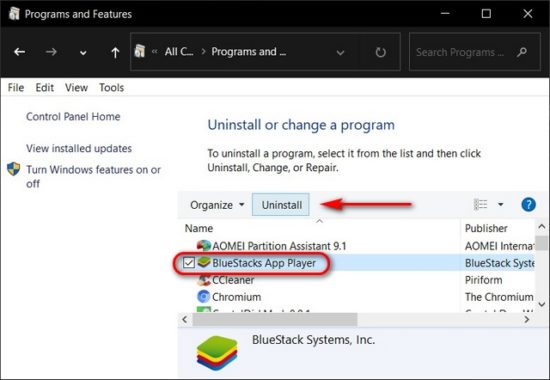
Task: Click the change view layout icon
Action: pos(480,204)
